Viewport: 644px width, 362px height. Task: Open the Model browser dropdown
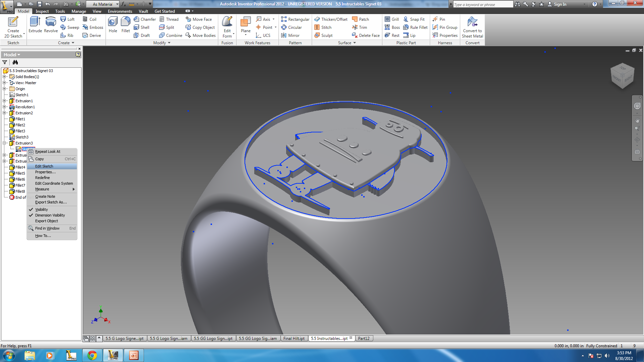12,55
